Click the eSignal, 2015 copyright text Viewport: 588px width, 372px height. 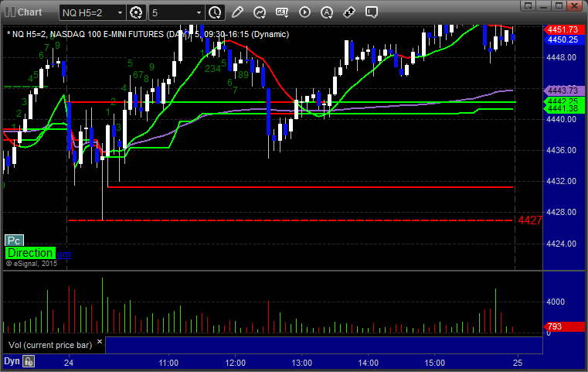(x=32, y=264)
